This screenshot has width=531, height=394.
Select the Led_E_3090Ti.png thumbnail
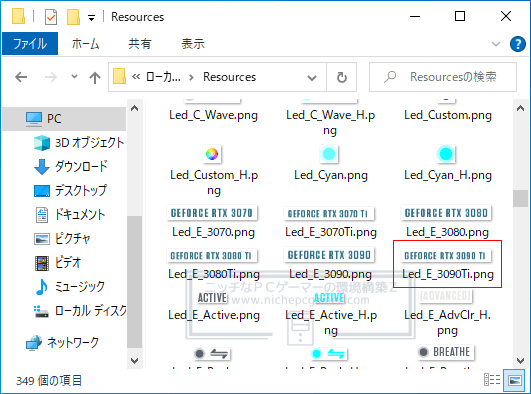[446, 255]
